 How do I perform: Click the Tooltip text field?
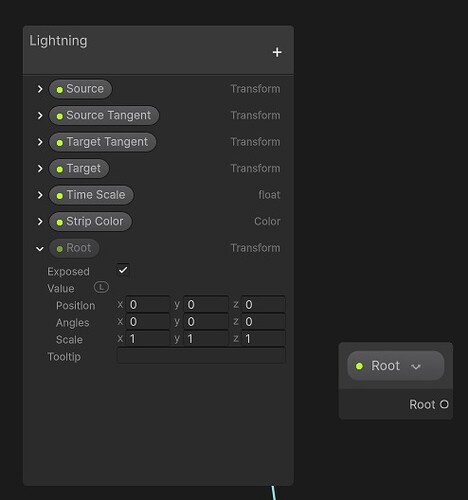click(201, 356)
